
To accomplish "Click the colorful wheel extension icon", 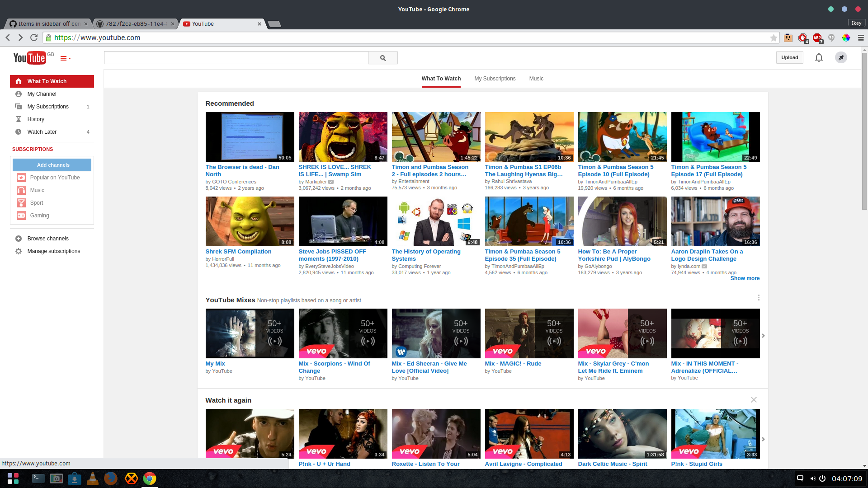I will (x=846, y=38).
